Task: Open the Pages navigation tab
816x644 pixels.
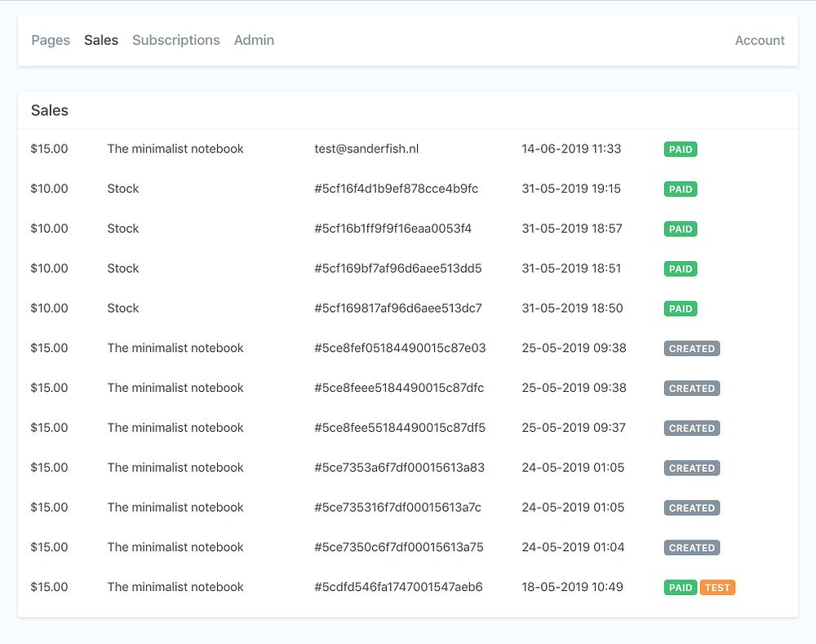Action: pyautogui.click(x=51, y=40)
